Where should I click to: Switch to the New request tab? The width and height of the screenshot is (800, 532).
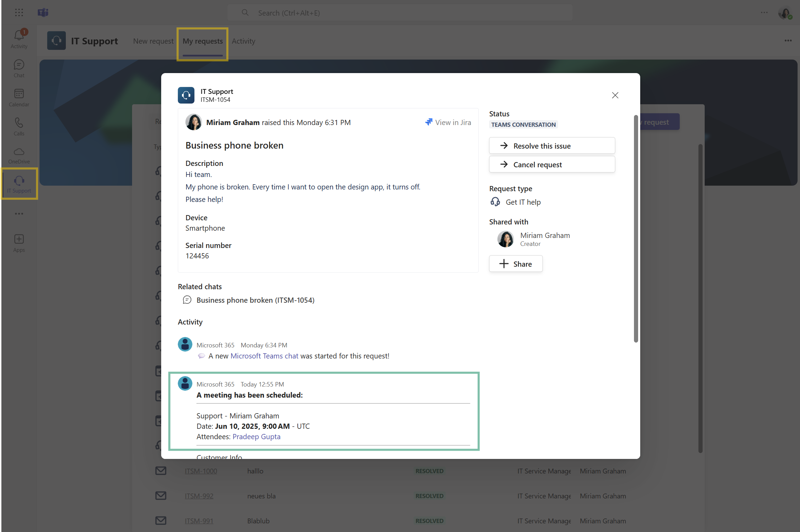pos(153,41)
